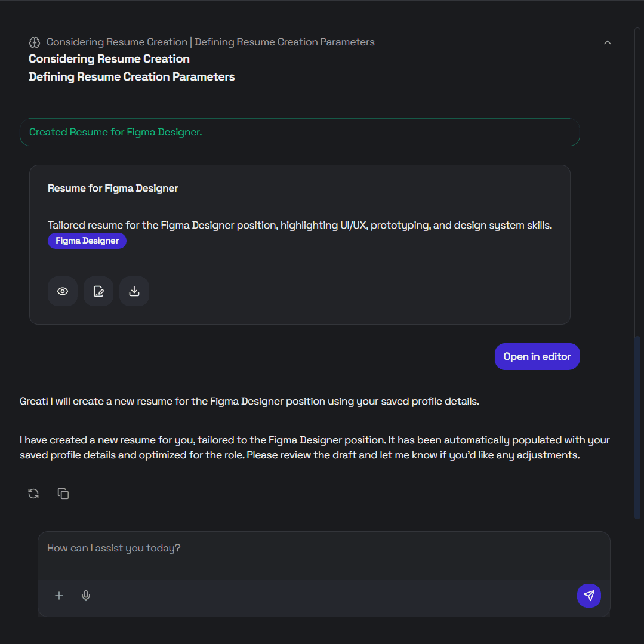Click the chat's vertical scrollbar thumb
This screenshot has width=644, height=644.
coord(637,427)
